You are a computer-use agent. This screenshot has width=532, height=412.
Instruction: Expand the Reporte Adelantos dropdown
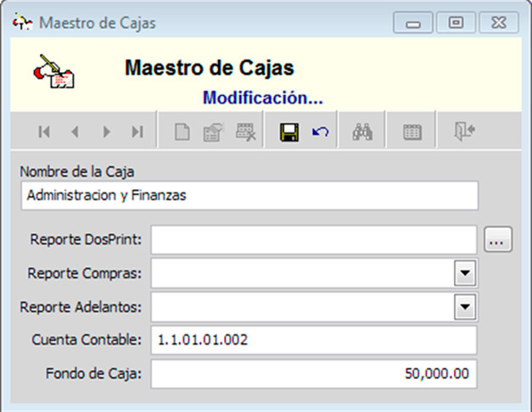click(465, 306)
